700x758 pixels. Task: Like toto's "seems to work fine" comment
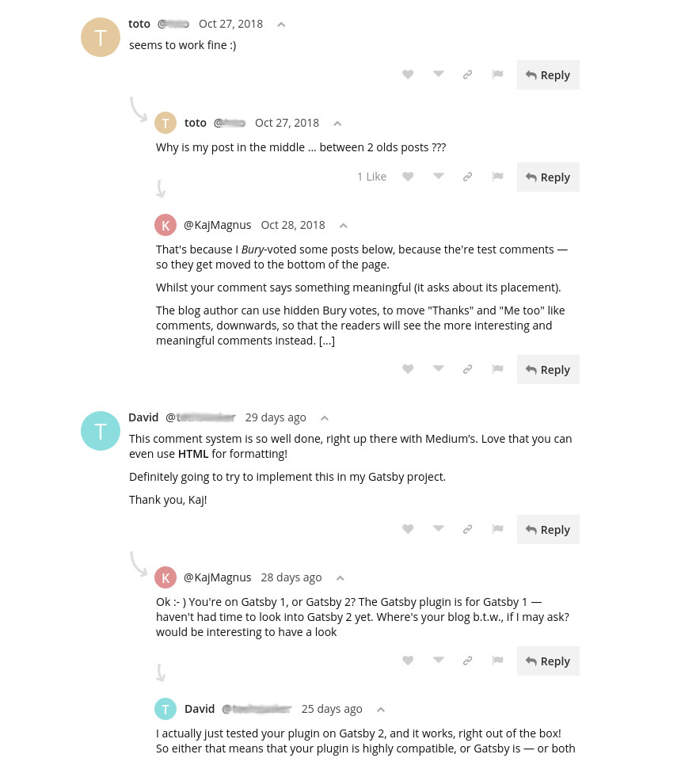[408, 74]
